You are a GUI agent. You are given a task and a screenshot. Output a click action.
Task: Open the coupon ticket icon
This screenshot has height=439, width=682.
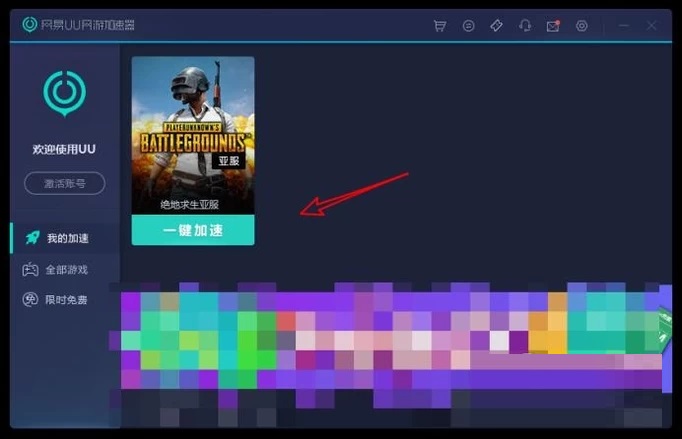coord(496,26)
